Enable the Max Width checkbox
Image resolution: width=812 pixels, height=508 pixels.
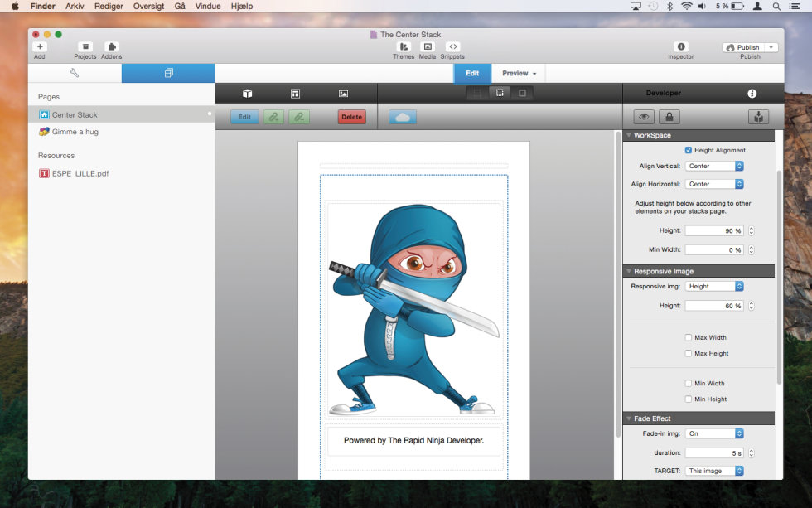click(x=689, y=337)
